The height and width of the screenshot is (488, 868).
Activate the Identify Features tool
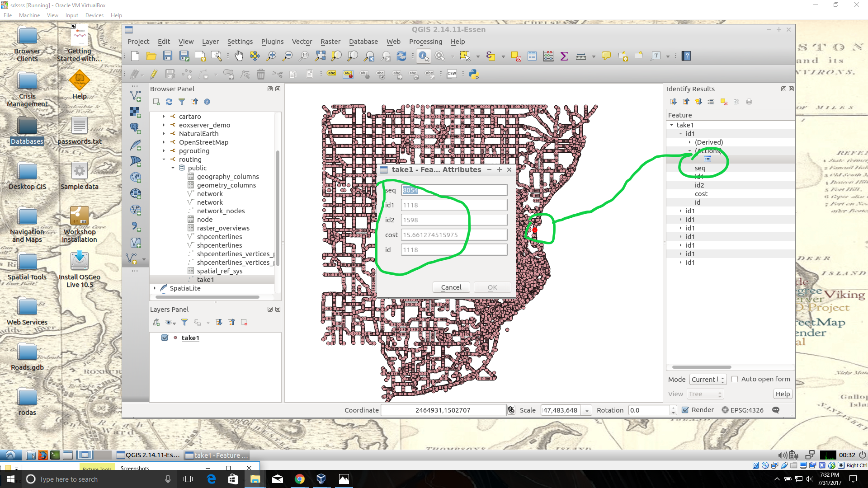[x=424, y=56]
